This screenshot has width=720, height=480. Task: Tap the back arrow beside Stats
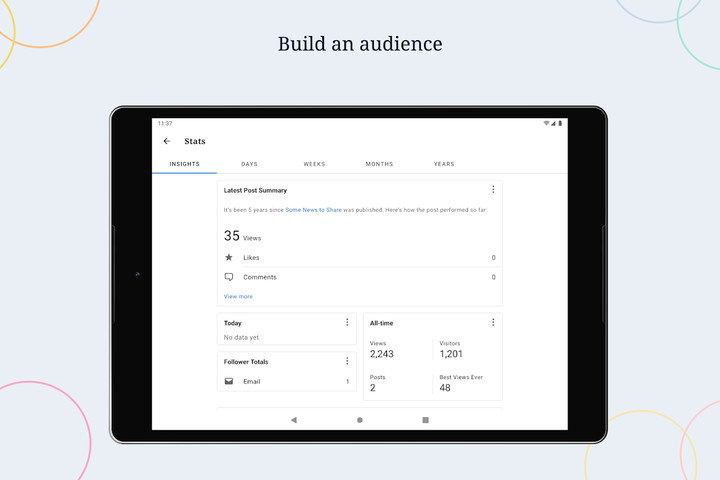pyautogui.click(x=167, y=141)
